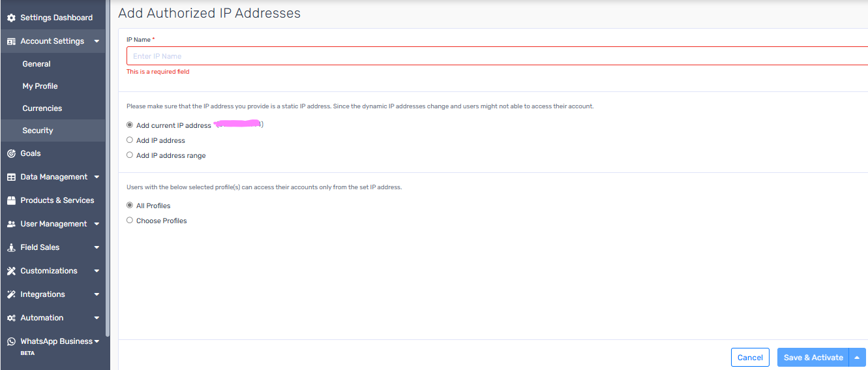Choose Add IP address range option
868x370 pixels.
click(130, 155)
